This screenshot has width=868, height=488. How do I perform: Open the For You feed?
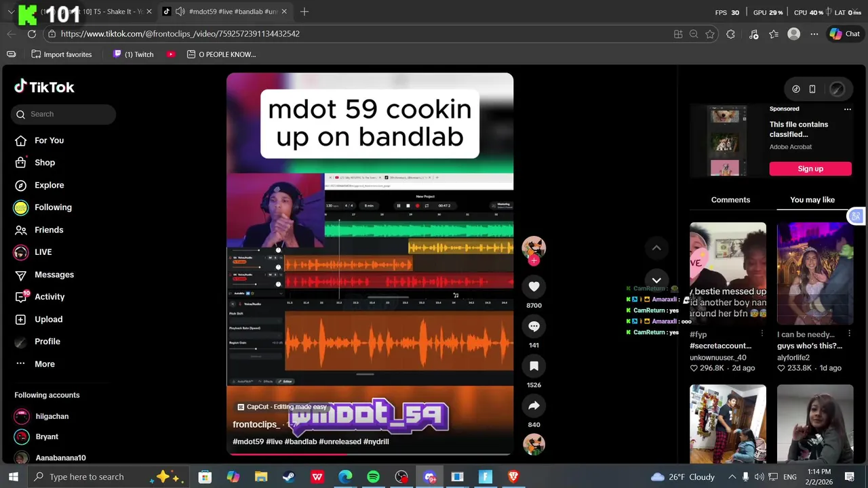click(39, 140)
